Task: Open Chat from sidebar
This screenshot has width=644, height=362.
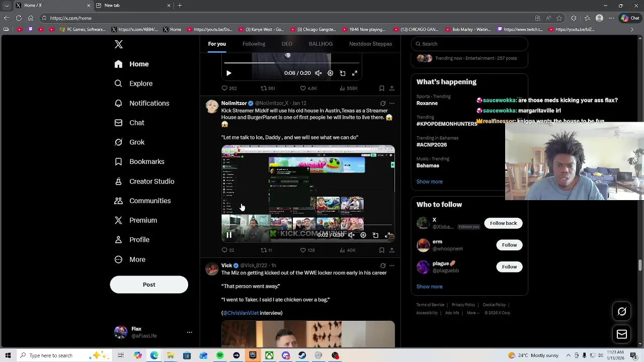Action: click(x=129, y=123)
